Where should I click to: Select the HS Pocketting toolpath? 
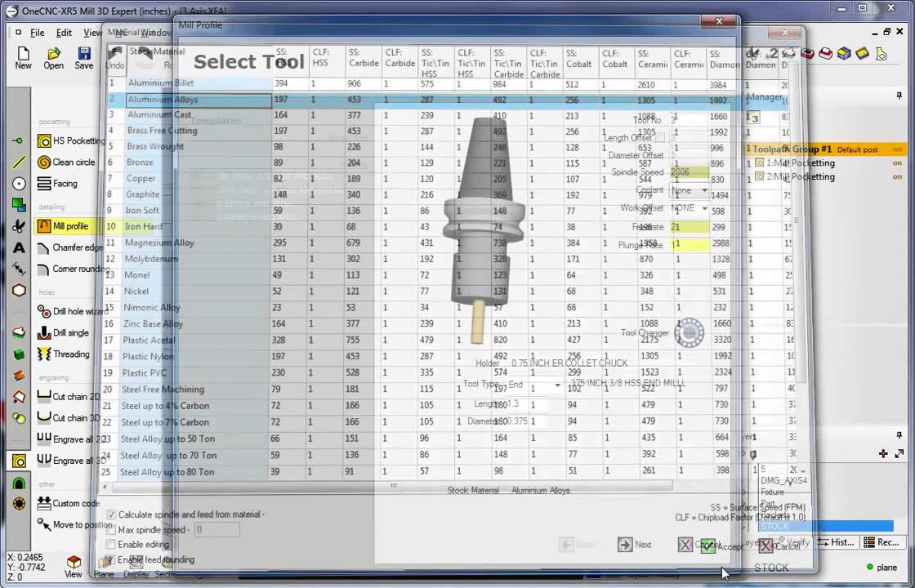(70, 140)
